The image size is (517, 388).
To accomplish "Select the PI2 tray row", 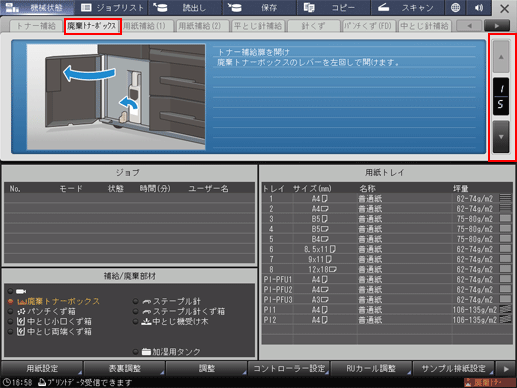I will click(387, 320).
